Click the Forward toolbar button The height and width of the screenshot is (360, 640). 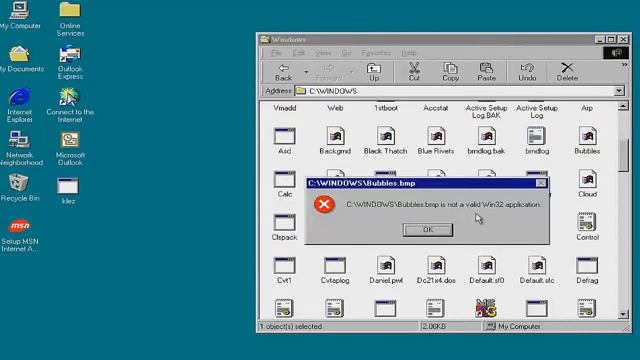329,72
